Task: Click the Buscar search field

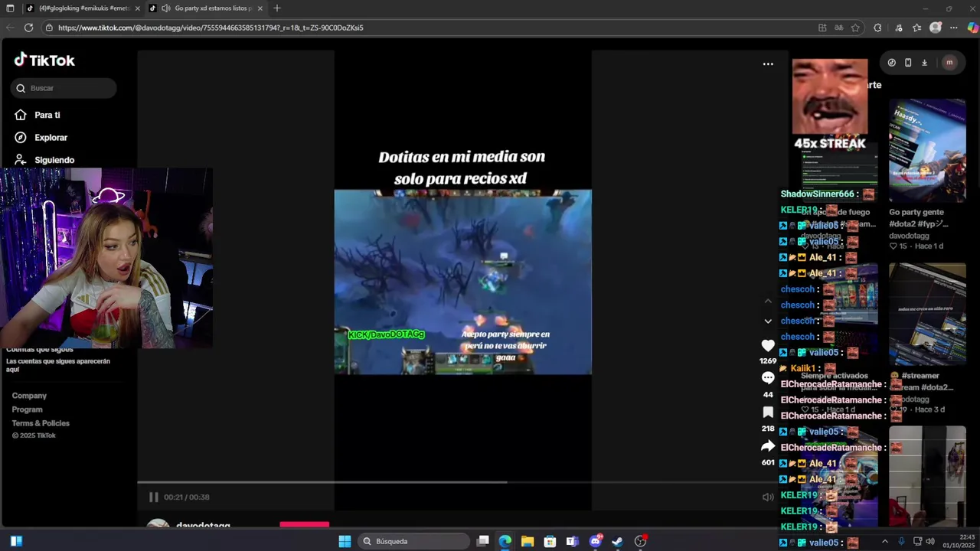Action: point(64,88)
